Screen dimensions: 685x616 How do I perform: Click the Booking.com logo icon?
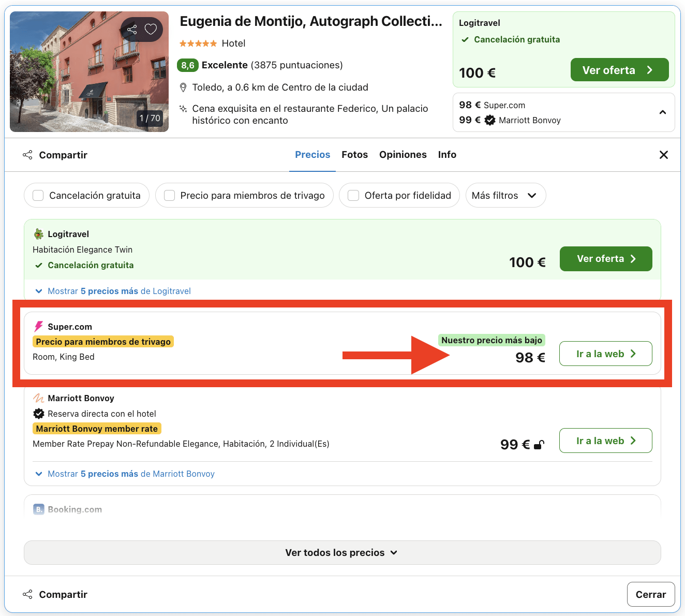[x=39, y=509]
